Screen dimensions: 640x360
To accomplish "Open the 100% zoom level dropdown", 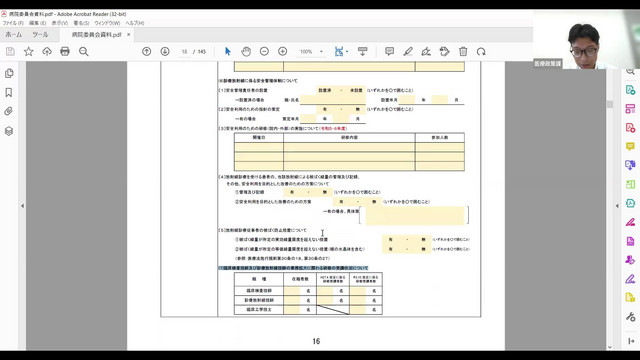I will 311,51.
